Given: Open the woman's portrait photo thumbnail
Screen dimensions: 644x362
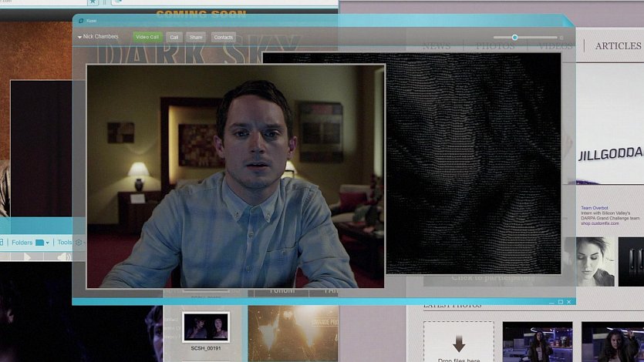Looking at the screenshot, I should (588, 261).
